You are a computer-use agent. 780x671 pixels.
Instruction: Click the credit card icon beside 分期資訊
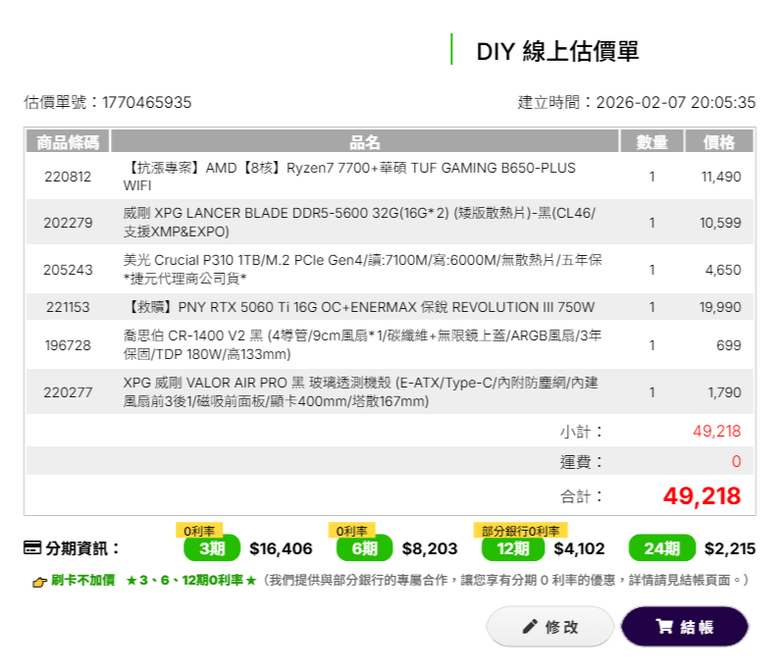32,548
